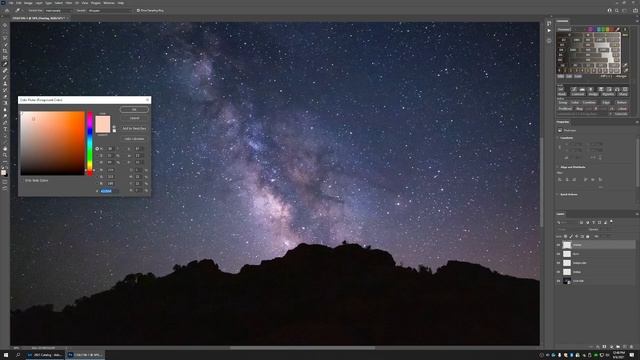Select the Eyedropper tool in toolbar
Image resolution: width=640 pixels, height=360 pixels.
(5, 64)
